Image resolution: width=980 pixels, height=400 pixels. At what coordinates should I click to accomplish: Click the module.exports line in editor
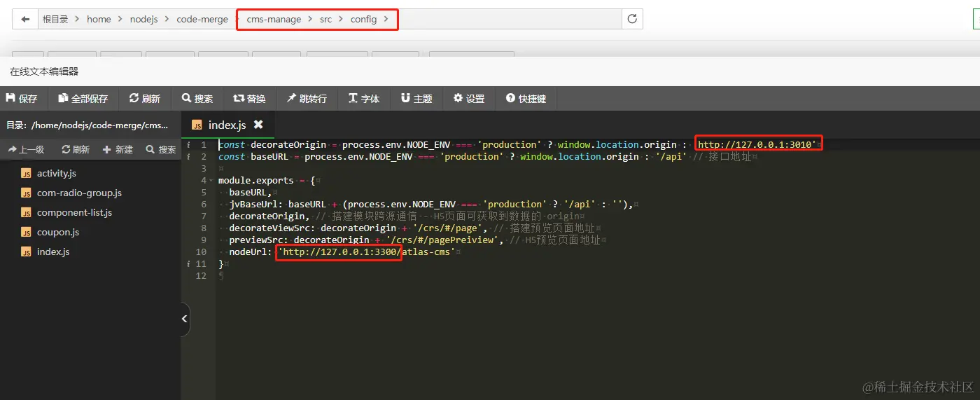tap(267, 180)
